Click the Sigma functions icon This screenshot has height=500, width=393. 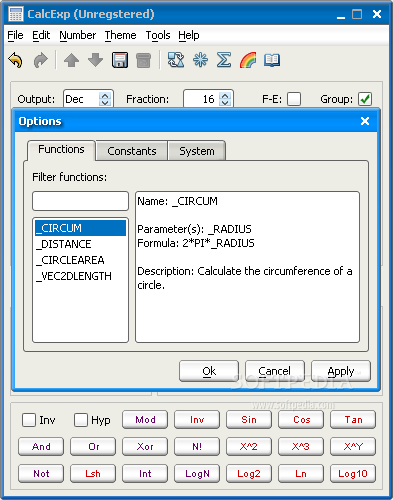click(x=224, y=60)
